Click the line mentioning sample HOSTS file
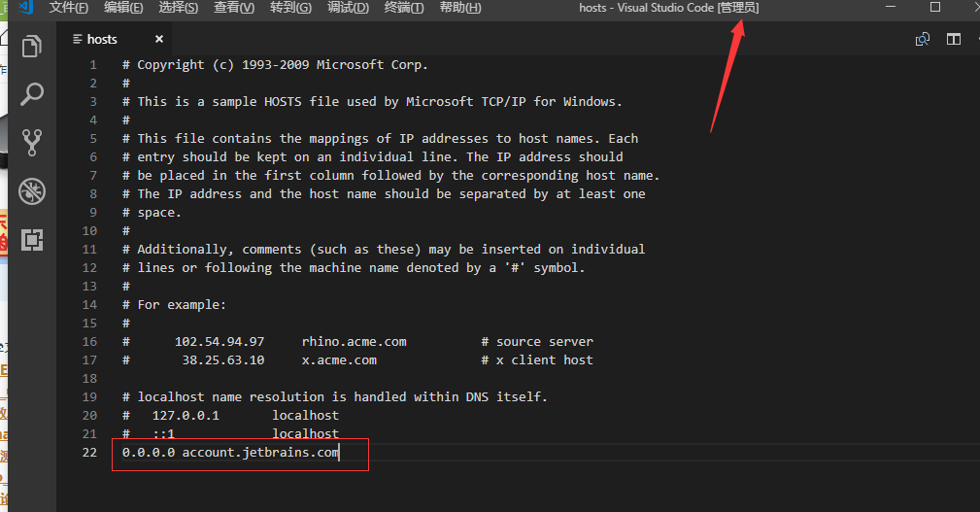Screen dimensions: 980x512 (372, 101)
